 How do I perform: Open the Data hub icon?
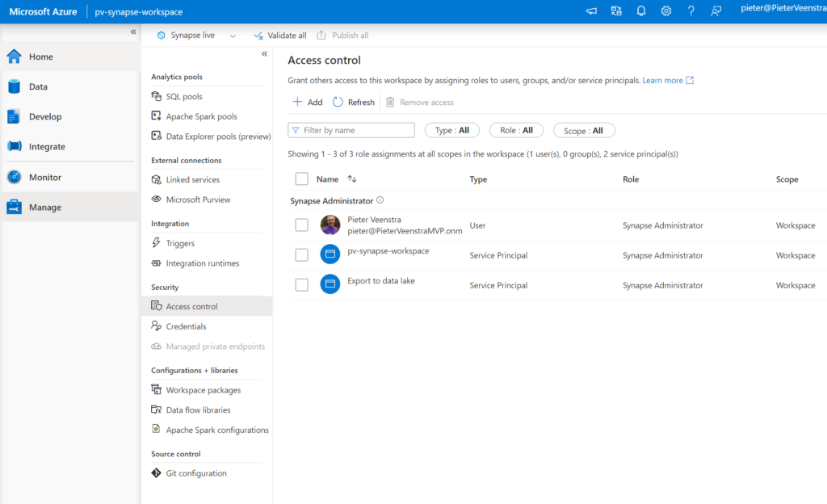(15, 86)
